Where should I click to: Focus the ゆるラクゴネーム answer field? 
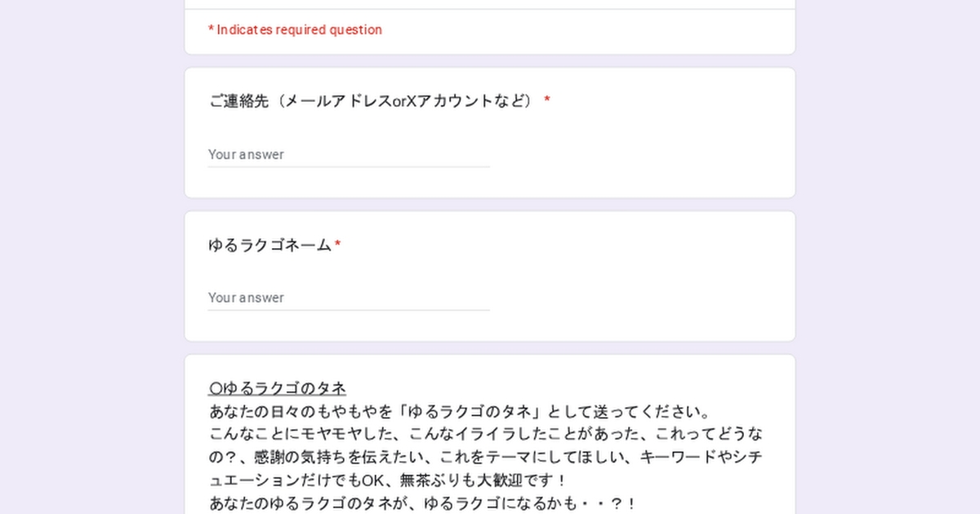point(349,298)
